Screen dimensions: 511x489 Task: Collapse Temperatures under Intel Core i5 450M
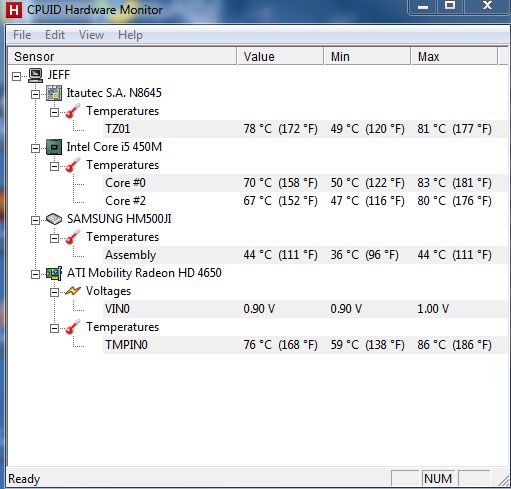[54, 166]
